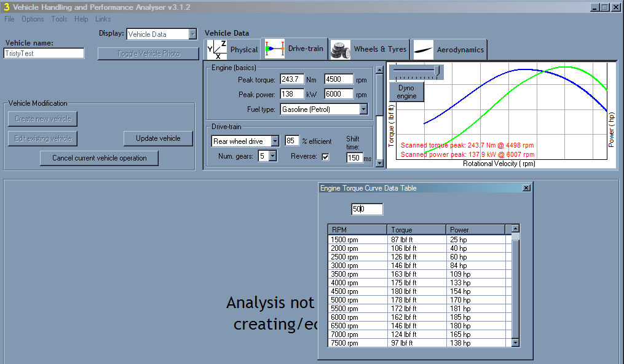This screenshot has width=624, height=364.
Task: Click the Wheels & Tyres stack icon
Action: click(x=340, y=50)
